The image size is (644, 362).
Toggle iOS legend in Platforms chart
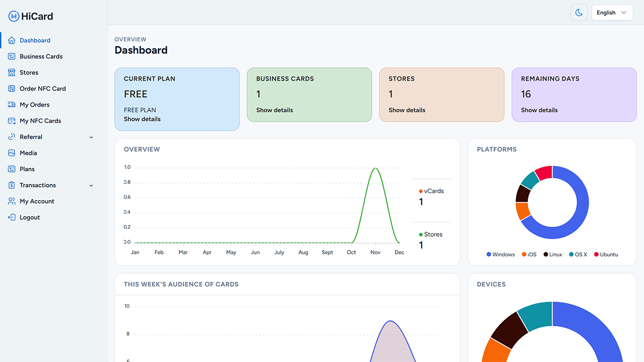click(529, 254)
